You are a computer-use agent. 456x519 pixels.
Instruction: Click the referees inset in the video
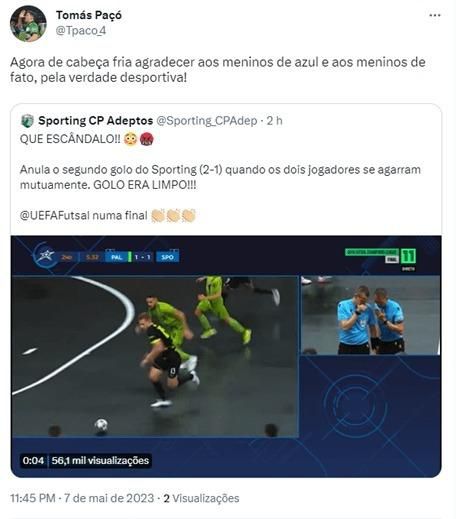[x=370, y=315]
